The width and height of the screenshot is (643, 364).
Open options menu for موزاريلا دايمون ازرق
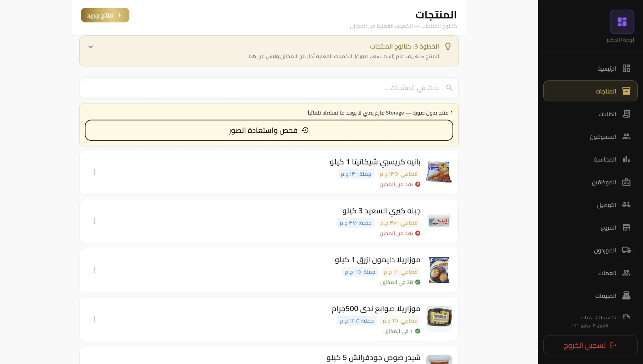tap(94, 270)
